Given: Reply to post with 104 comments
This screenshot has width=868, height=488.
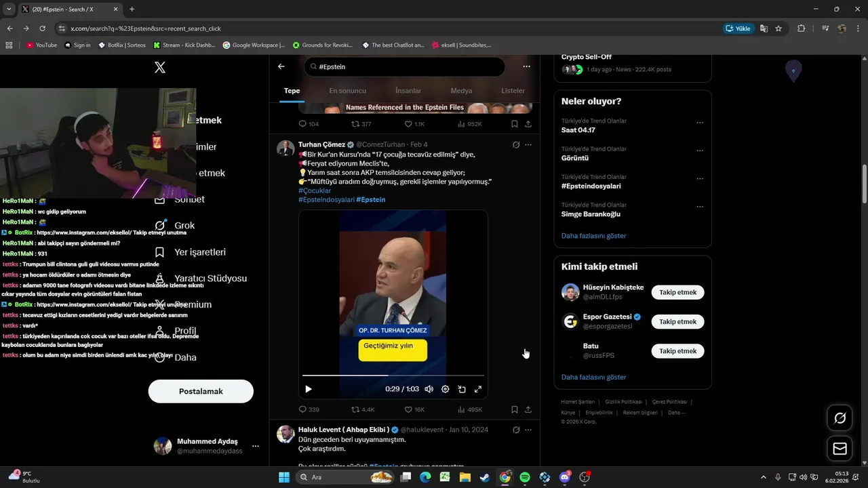Looking at the screenshot, I should (x=309, y=124).
